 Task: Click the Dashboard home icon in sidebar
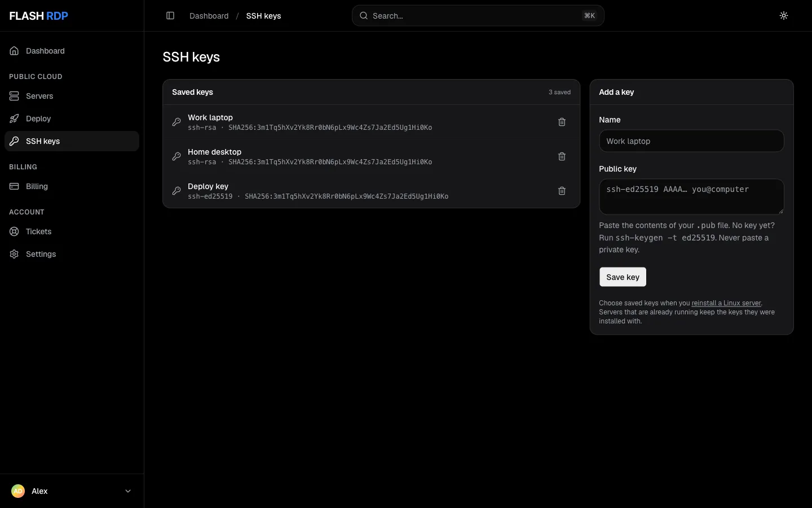(14, 51)
